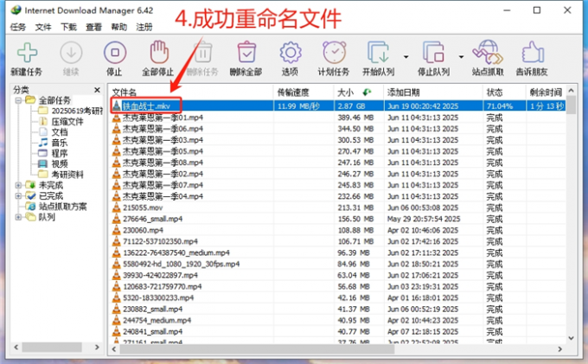The width and height of the screenshot is (588, 364).
Task: Select the 压缩文件 category
Action: click(x=67, y=121)
